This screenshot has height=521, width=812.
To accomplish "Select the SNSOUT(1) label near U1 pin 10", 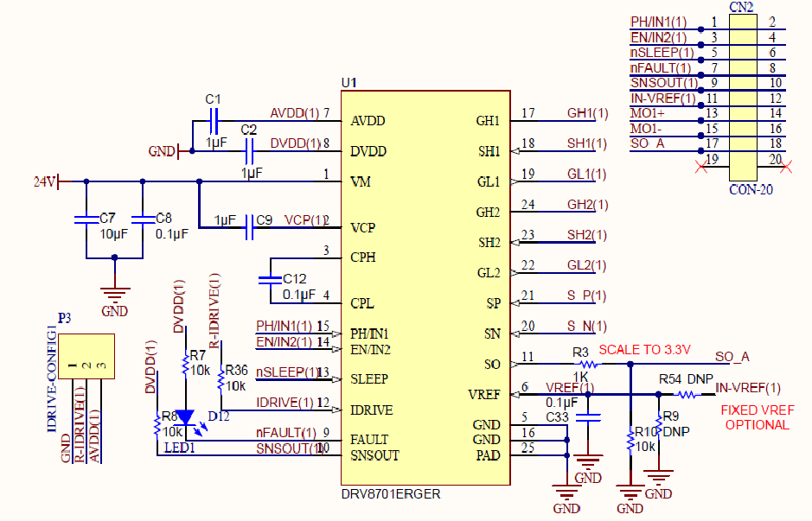I will point(291,448).
